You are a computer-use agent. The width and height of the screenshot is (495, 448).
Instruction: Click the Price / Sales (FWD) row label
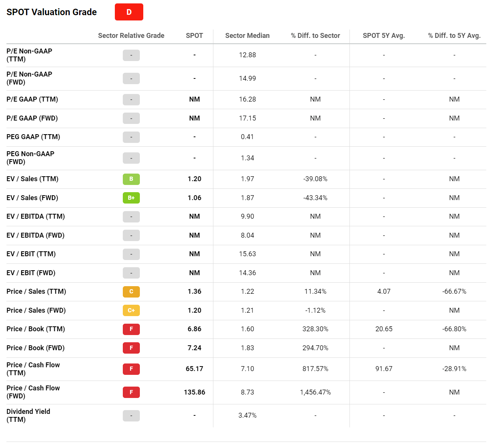(36, 310)
